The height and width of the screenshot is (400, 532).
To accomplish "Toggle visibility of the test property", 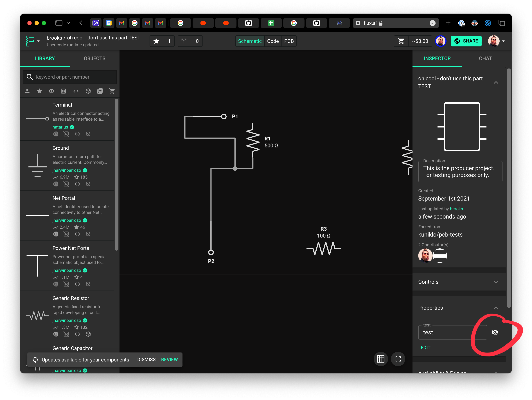I will (x=495, y=332).
